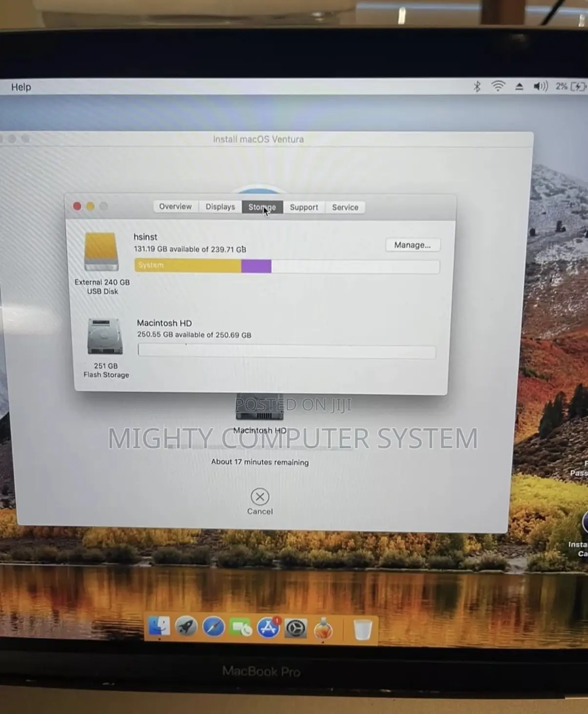588x714 pixels.
Task: Open App Store icon with badge
Action: pyautogui.click(x=269, y=628)
